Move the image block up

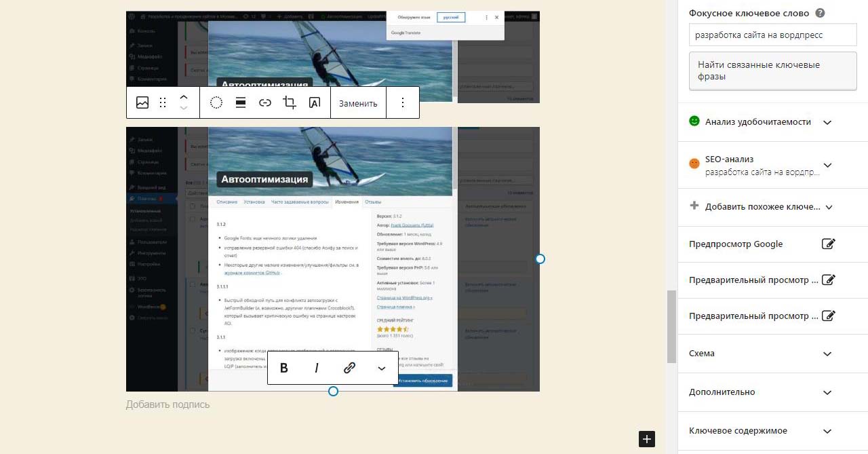(x=184, y=97)
